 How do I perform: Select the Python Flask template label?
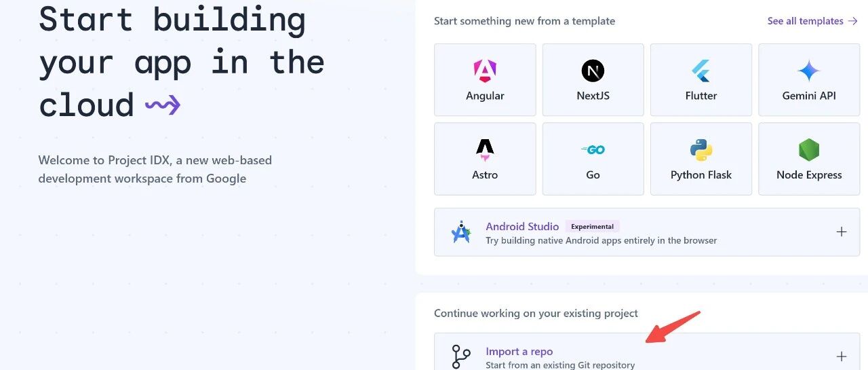pyautogui.click(x=701, y=175)
